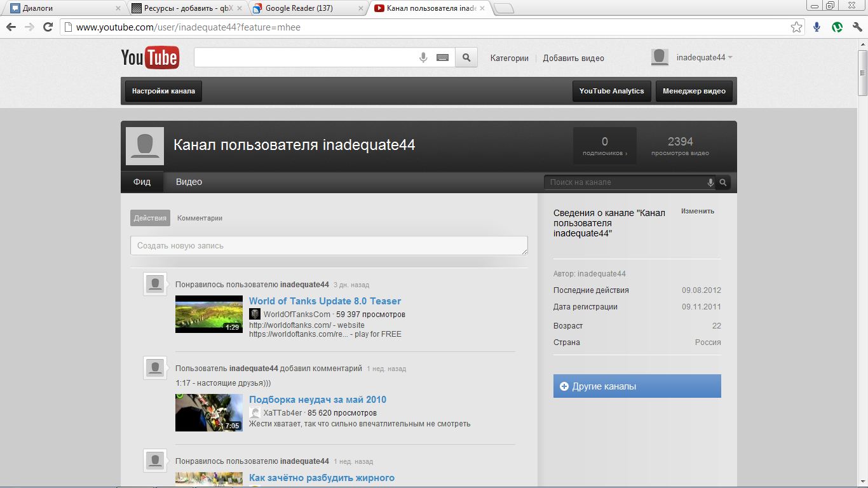
Task: Close the Диалоги tab
Action: (x=118, y=9)
